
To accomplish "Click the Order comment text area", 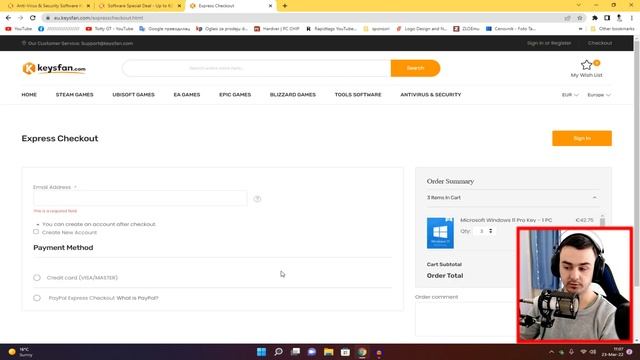I will tap(465, 319).
